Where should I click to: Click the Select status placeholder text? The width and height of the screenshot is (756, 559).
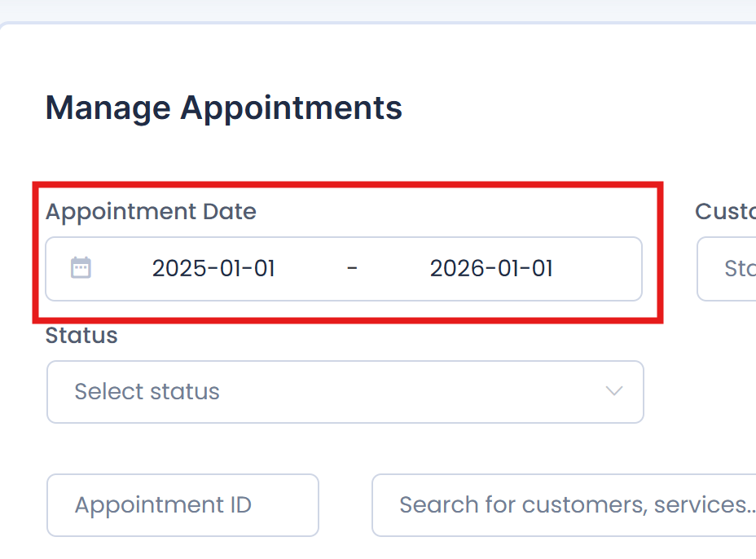tap(147, 391)
